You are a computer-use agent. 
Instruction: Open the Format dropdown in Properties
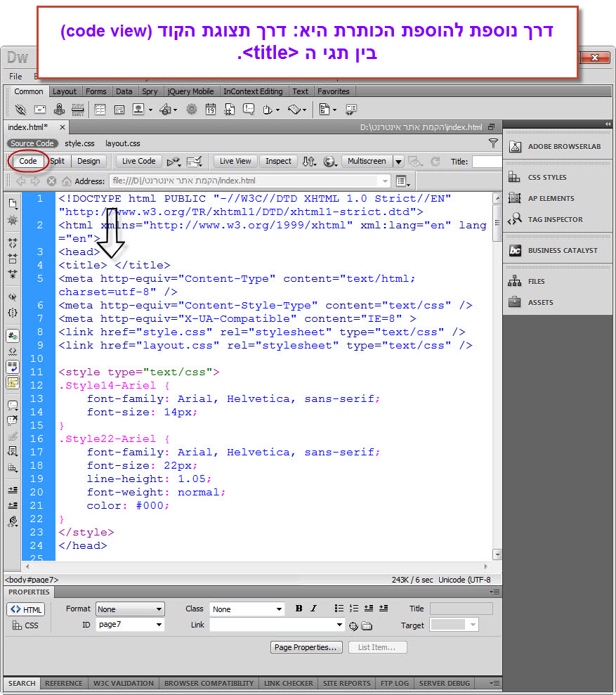[130, 609]
